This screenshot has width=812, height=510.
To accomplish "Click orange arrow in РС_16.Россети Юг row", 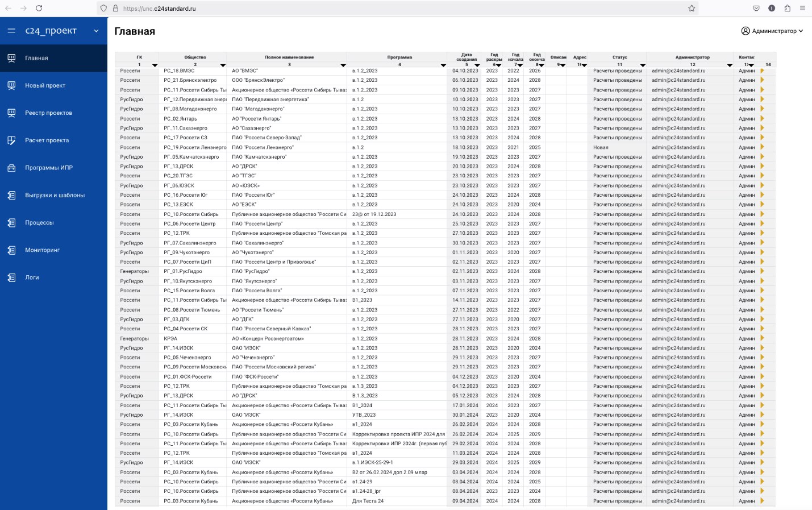I will [762, 195].
